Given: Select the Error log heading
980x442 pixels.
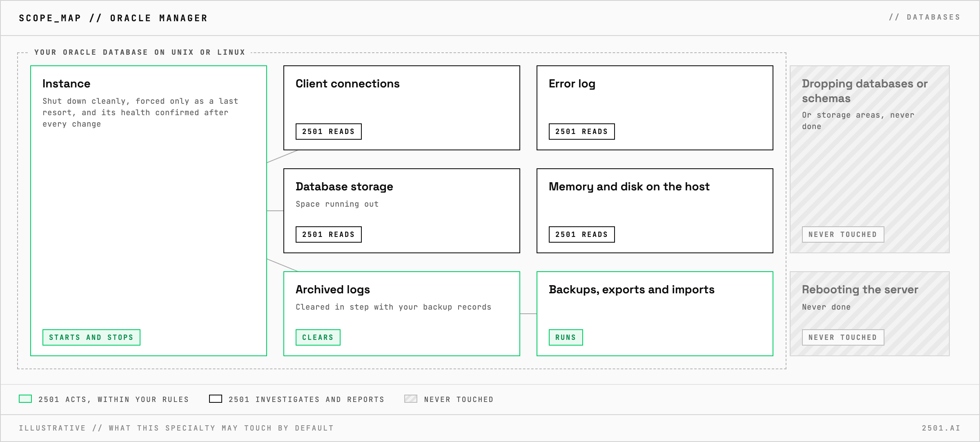Looking at the screenshot, I should click(x=572, y=84).
